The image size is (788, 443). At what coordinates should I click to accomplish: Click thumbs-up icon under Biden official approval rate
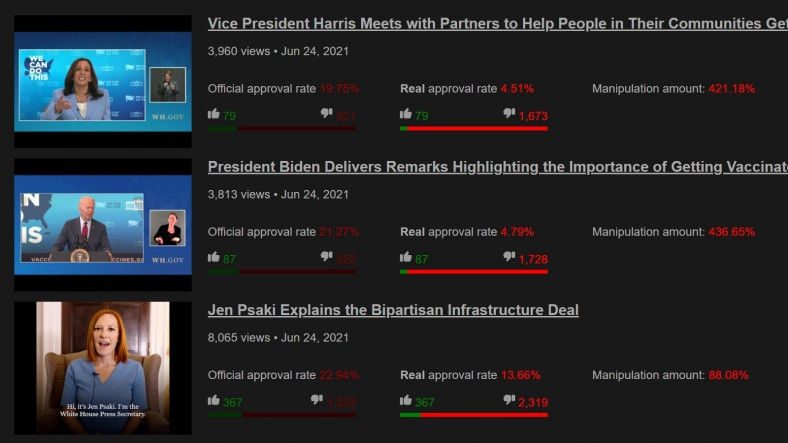[x=213, y=257]
